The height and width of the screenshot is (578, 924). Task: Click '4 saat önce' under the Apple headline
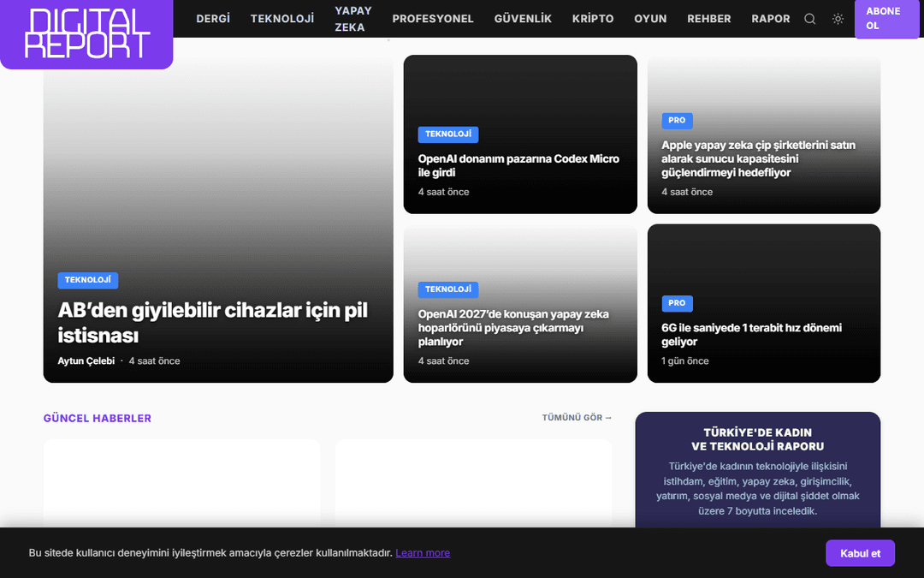point(687,192)
